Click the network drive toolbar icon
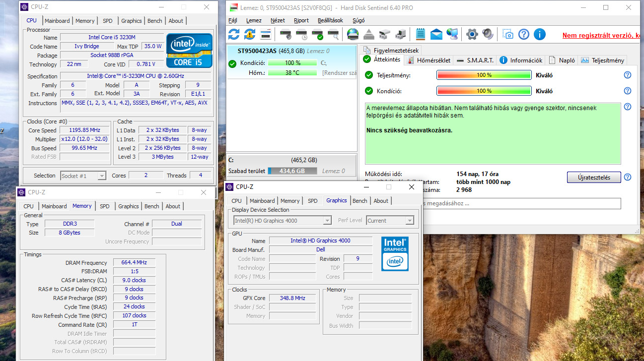This screenshot has width=644, height=361. pyautogui.click(x=385, y=34)
